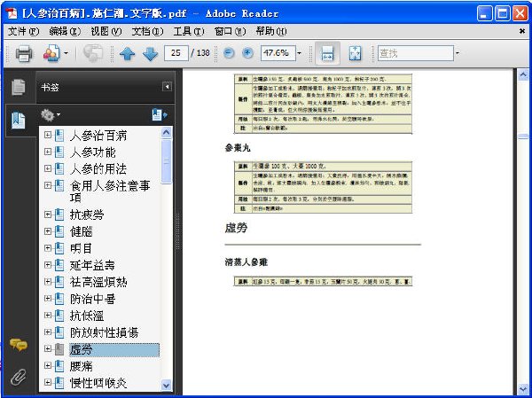The width and height of the screenshot is (532, 398).
Task: Expand the 健脑 bookmark
Action: coord(48,231)
